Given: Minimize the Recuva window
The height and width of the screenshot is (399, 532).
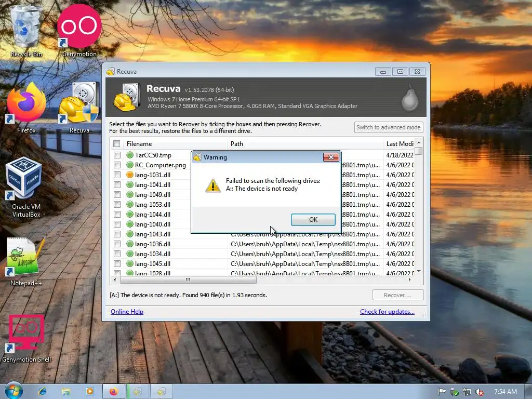Looking at the screenshot, I should click(383, 72).
